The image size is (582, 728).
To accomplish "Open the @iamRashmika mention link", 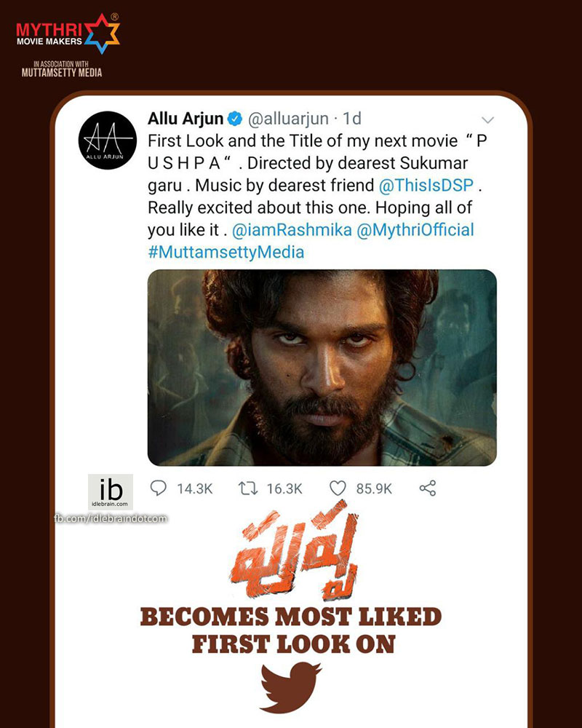I will click(x=292, y=230).
